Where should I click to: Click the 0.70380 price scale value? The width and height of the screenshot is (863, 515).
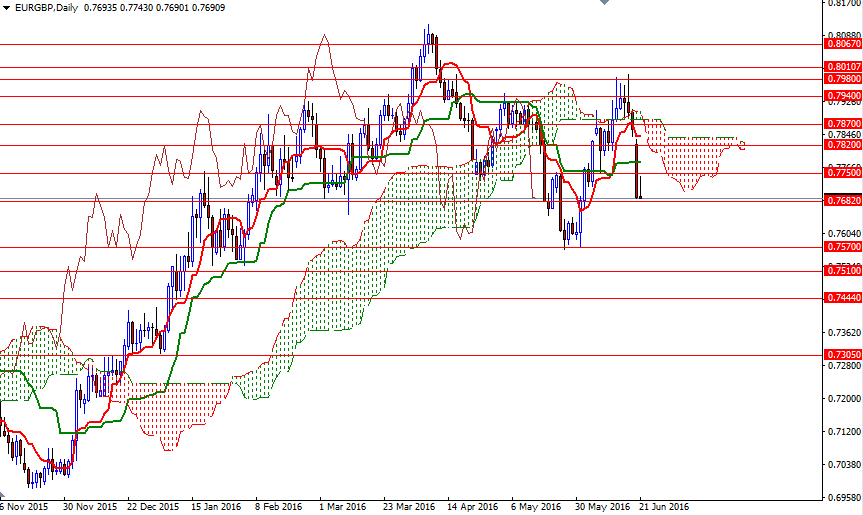coord(844,465)
